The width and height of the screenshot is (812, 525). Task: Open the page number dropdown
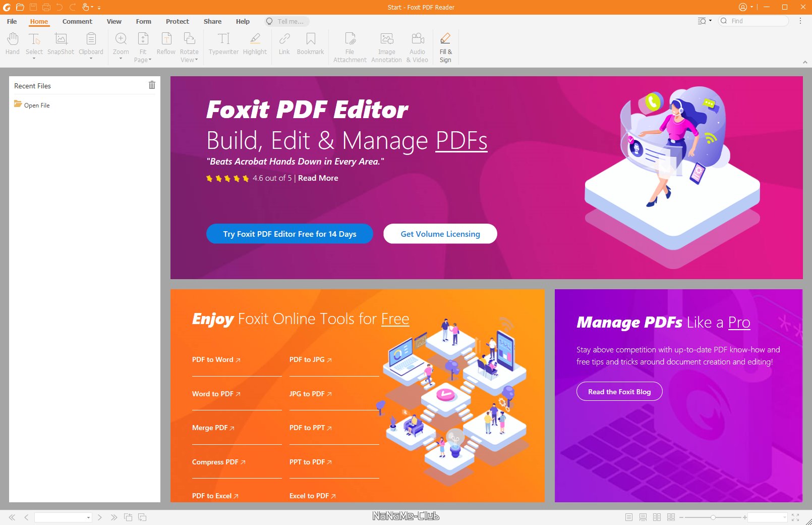(x=88, y=517)
